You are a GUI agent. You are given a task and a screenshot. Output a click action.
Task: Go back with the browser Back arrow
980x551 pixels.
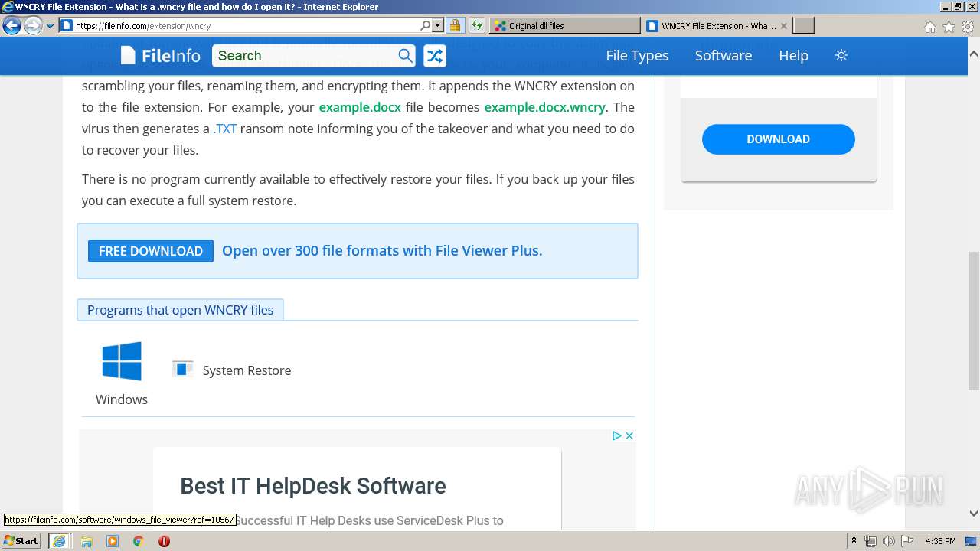pyautogui.click(x=11, y=26)
